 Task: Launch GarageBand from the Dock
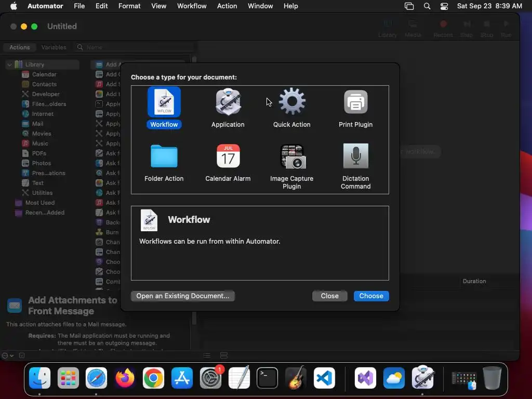pos(296,378)
